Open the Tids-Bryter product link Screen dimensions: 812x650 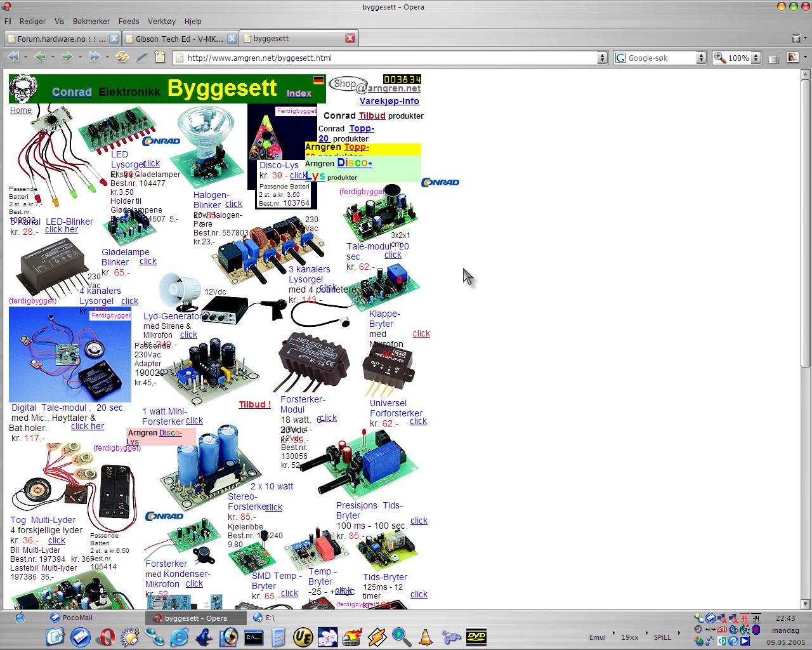pos(385,577)
